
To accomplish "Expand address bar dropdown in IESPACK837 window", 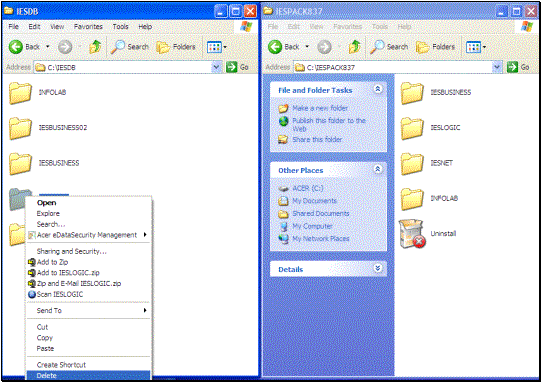I will tap(497, 67).
